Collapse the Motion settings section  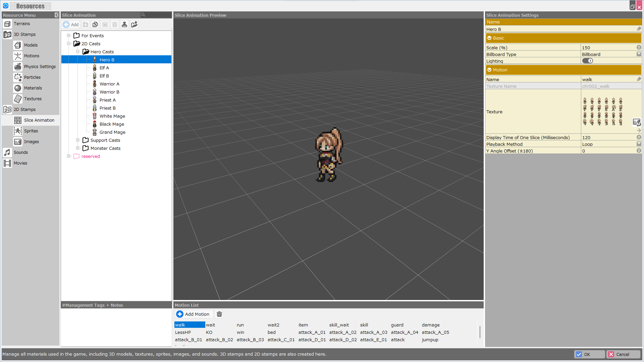(x=489, y=70)
